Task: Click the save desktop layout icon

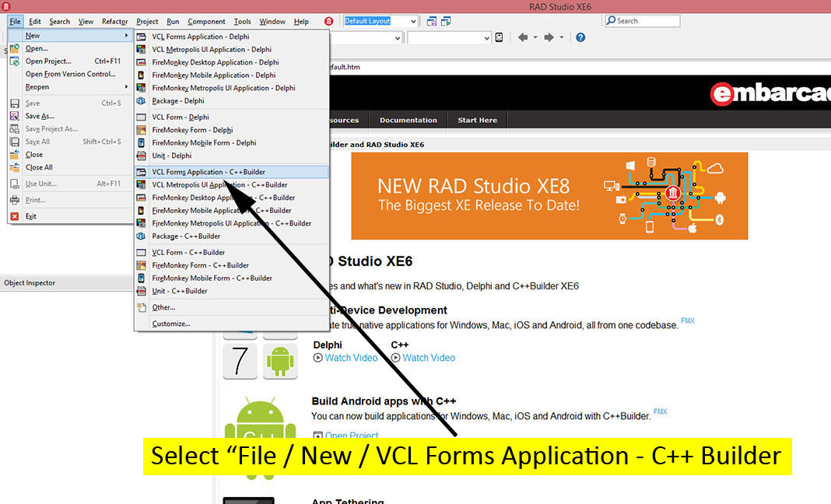Action: [x=432, y=21]
